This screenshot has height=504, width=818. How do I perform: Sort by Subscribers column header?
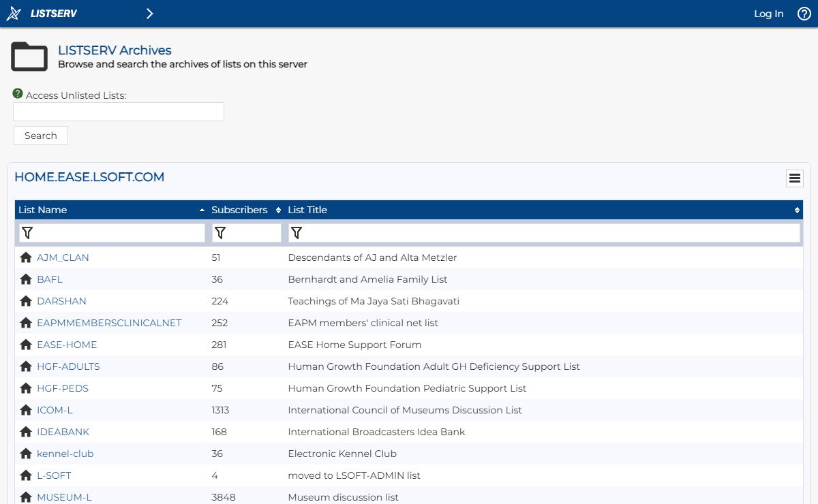pos(246,210)
